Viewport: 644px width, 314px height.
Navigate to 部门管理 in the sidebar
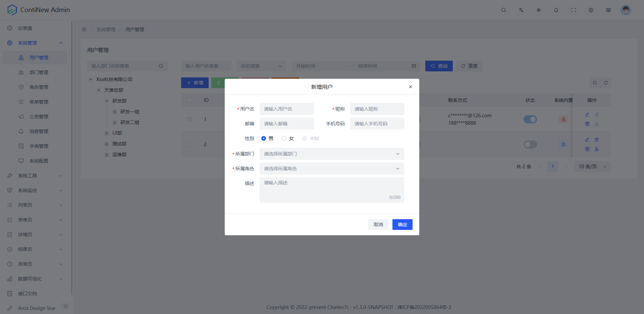39,72
